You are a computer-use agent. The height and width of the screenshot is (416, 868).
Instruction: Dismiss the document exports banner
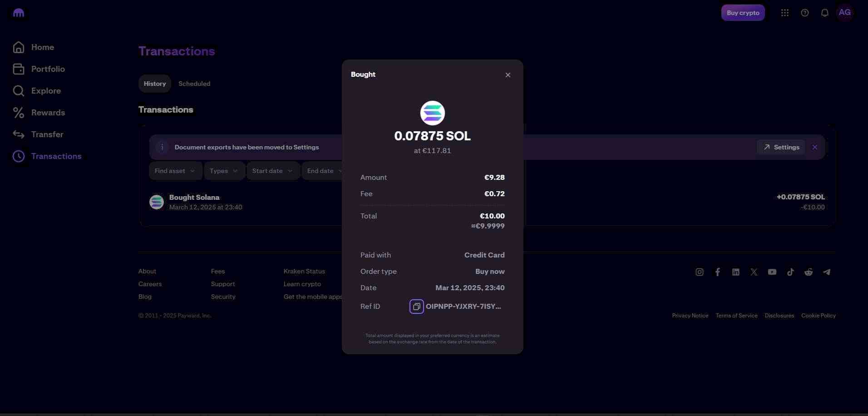815,147
